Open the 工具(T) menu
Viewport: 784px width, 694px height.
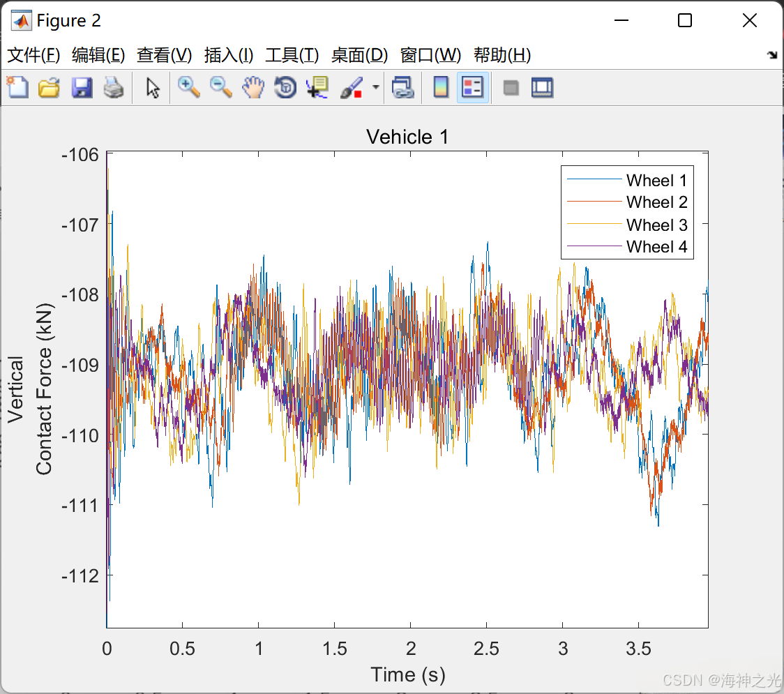point(292,55)
